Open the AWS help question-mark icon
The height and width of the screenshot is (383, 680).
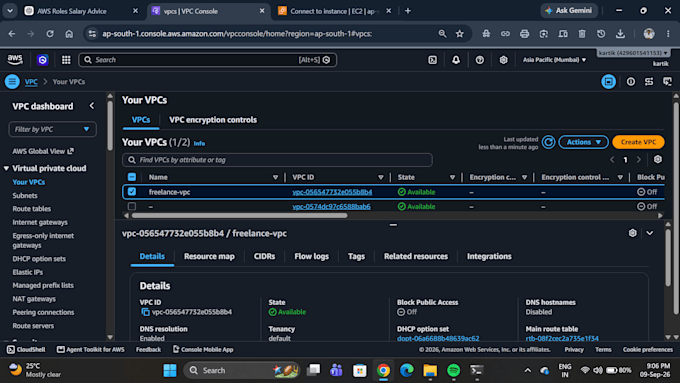(480, 60)
